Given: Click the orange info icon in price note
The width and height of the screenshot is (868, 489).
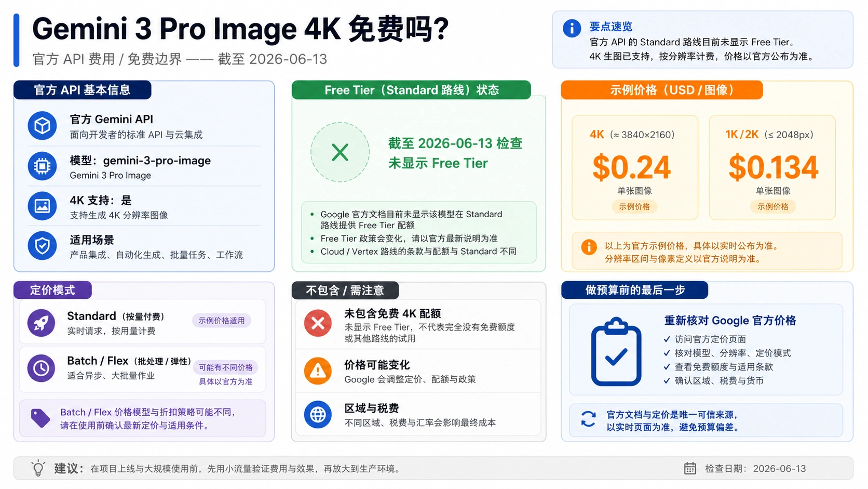Looking at the screenshot, I should coord(589,247).
